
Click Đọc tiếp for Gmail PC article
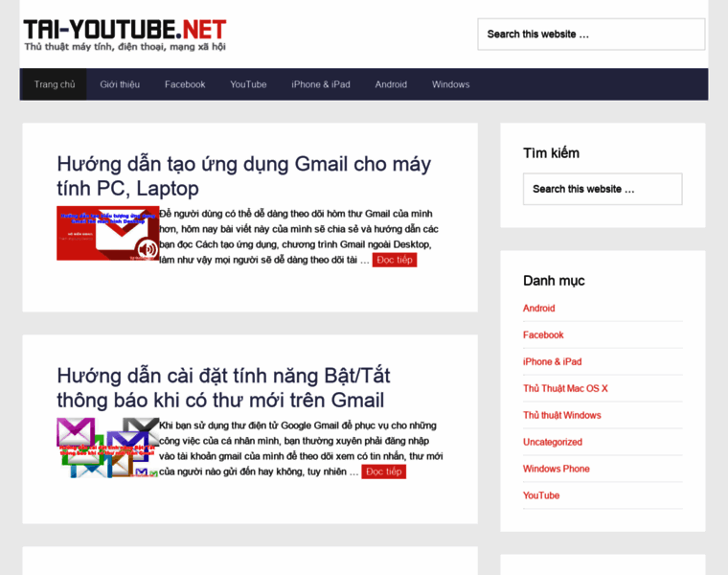(x=395, y=260)
